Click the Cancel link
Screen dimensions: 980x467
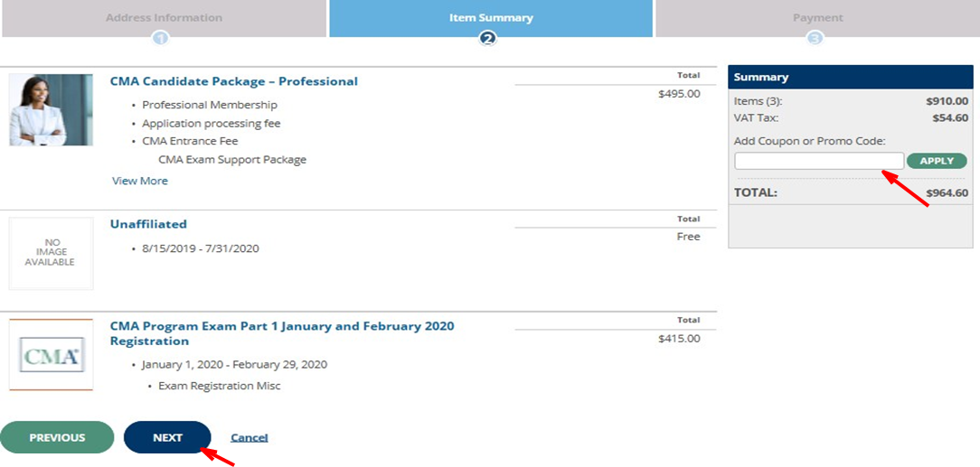[x=249, y=437]
